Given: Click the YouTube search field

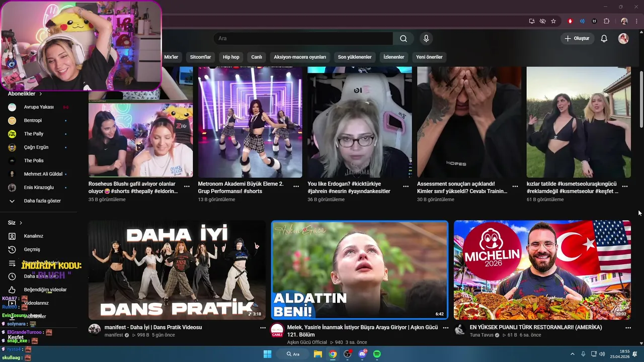Looking at the screenshot, I should pyautogui.click(x=303, y=39).
